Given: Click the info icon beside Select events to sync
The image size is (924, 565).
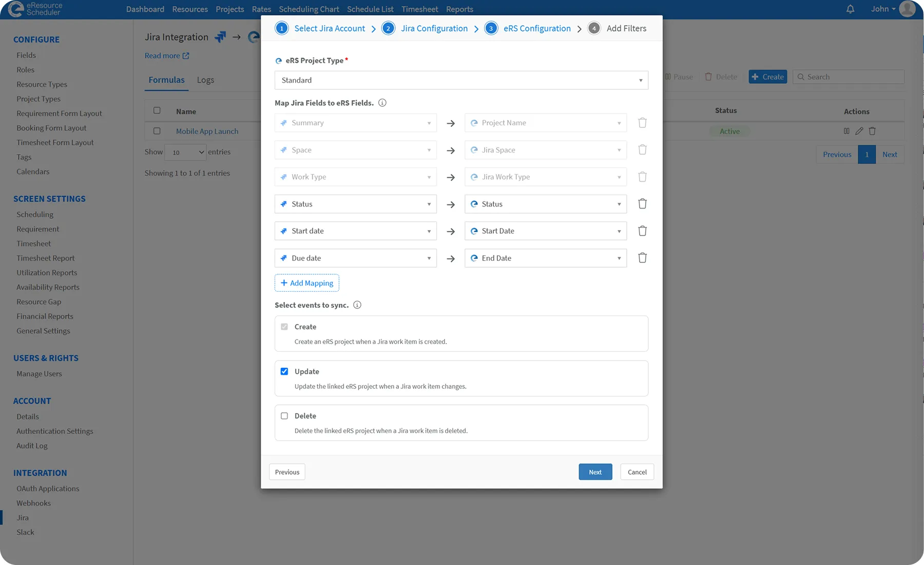Looking at the screenshot, I should point(357,305).
